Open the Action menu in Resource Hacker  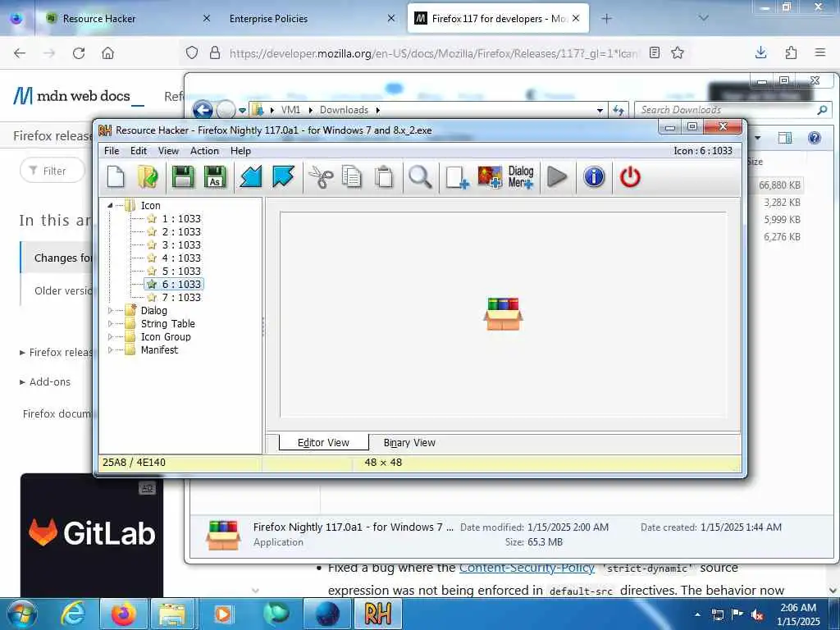click(x=204, y=151)
